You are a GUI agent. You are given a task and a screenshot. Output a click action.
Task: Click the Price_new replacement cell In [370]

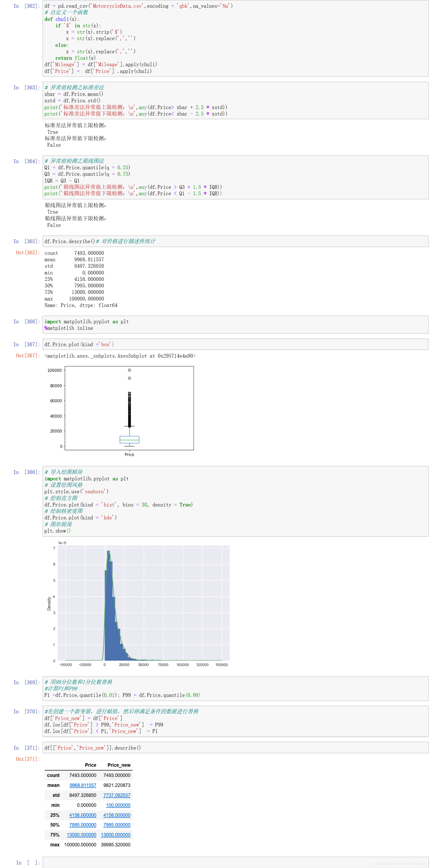235,721
